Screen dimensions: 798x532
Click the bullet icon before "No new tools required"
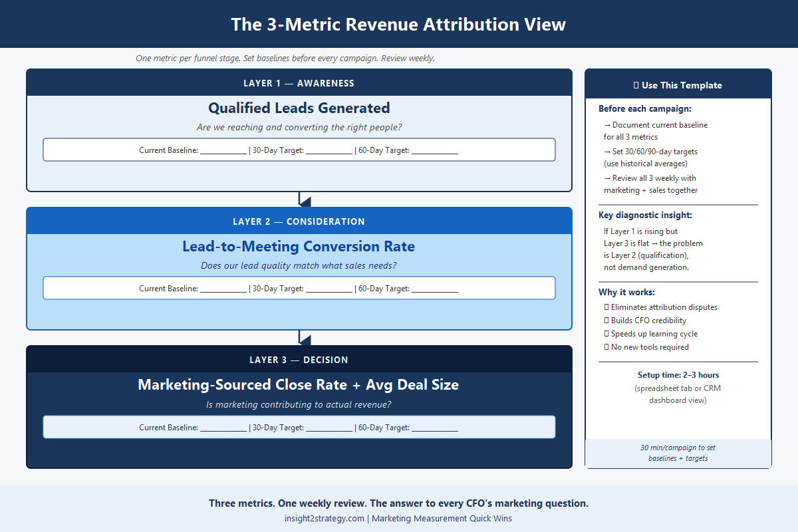click(606, 346)
